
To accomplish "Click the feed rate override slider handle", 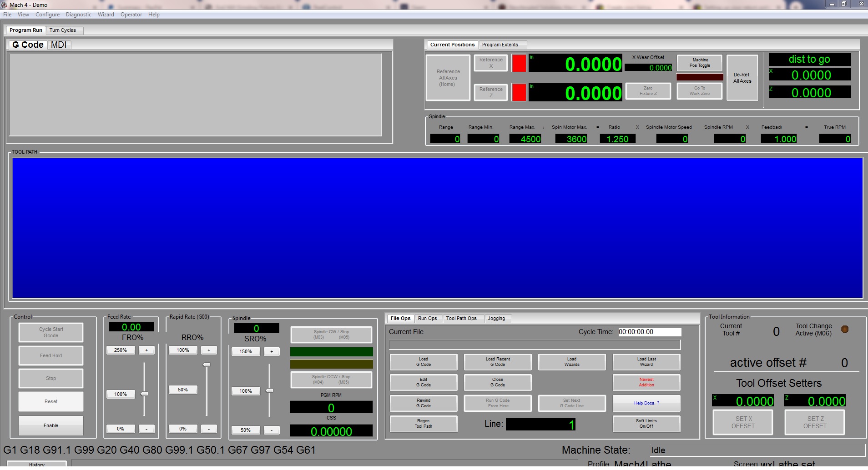I will pyautogui.click(x=145, y=394).
